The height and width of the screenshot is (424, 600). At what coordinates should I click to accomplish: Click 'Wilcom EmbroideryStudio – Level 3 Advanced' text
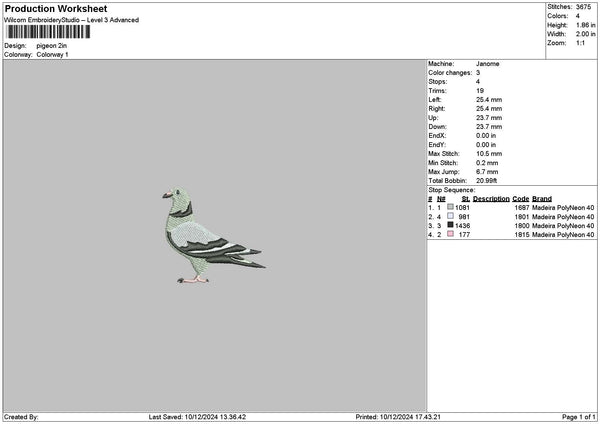(x=72, y=20)
